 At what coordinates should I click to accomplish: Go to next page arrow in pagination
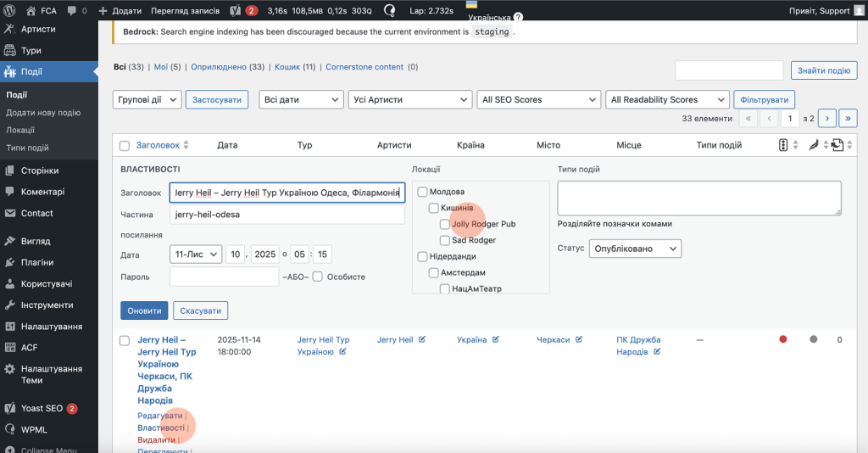click(x=826, y=119)
